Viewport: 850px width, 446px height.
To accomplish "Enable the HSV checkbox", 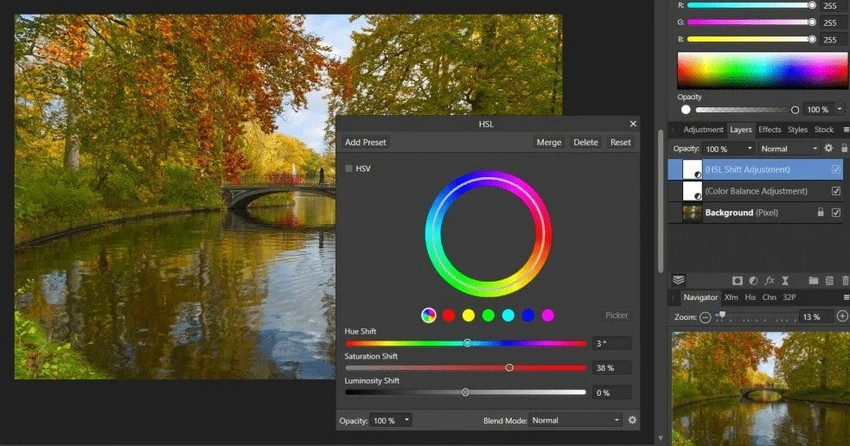I will (349, 169).
